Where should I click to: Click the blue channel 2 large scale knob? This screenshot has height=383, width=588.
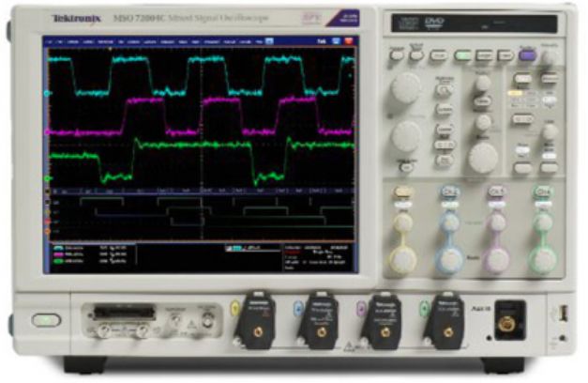pos(449,259)
